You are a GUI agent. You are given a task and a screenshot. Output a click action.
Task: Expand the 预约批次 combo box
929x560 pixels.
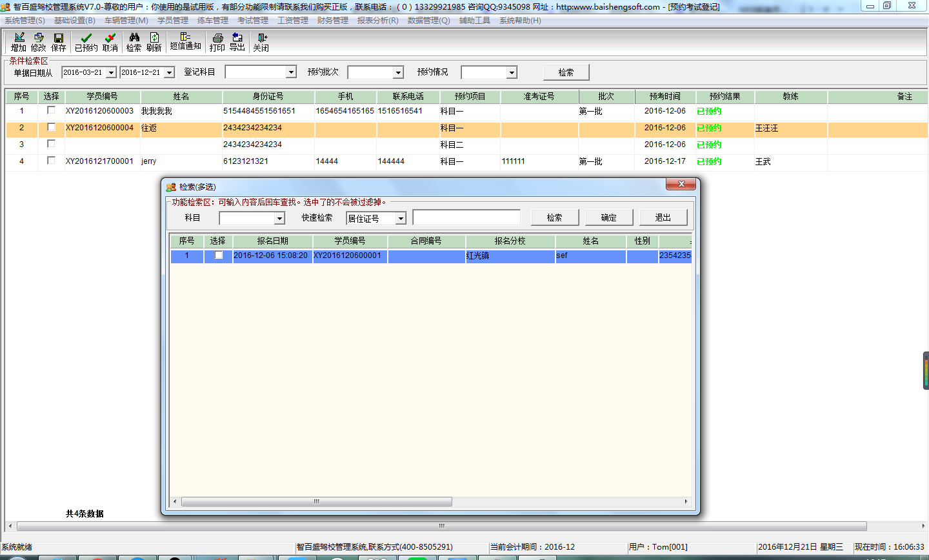[x=398, y=73]
